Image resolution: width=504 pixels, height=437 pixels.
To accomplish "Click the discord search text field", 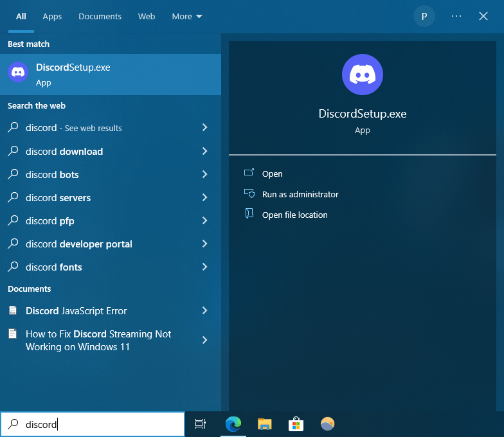I will click(x=103, y=424).
